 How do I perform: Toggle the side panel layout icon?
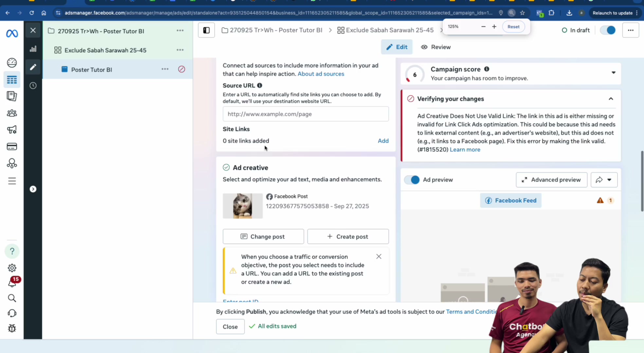tap(206, 30)
